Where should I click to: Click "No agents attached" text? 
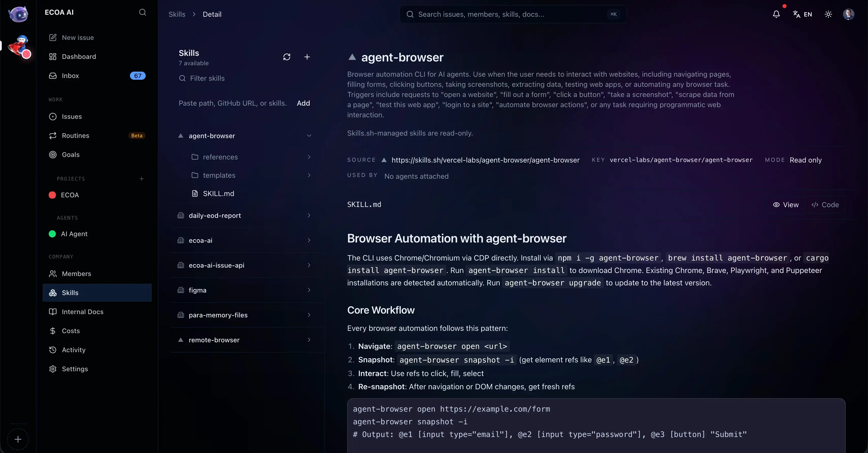click(416, 176)
